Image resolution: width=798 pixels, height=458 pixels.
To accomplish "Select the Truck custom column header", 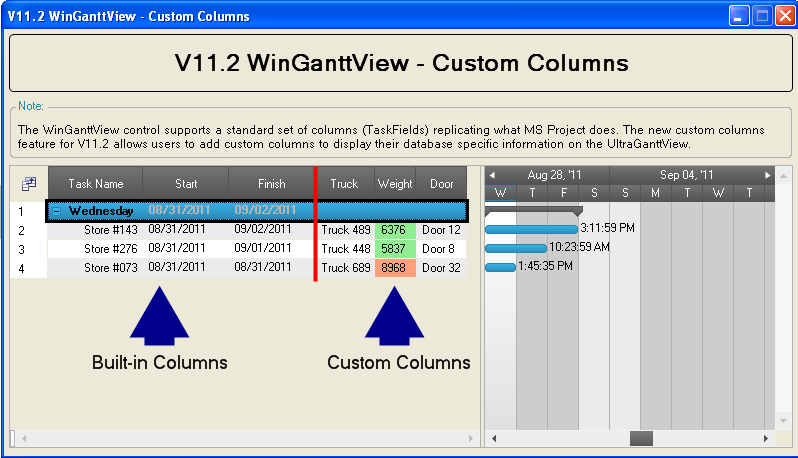I will pyautogui.click(x=344, y=184).
